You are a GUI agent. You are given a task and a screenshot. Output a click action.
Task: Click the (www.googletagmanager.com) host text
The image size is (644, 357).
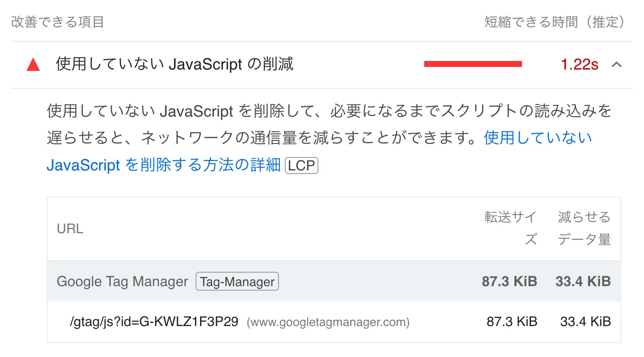(328, 322)
